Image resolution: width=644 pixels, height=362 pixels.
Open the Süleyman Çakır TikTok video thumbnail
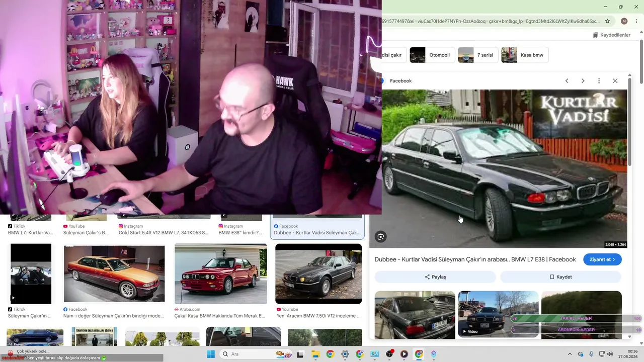31,274
